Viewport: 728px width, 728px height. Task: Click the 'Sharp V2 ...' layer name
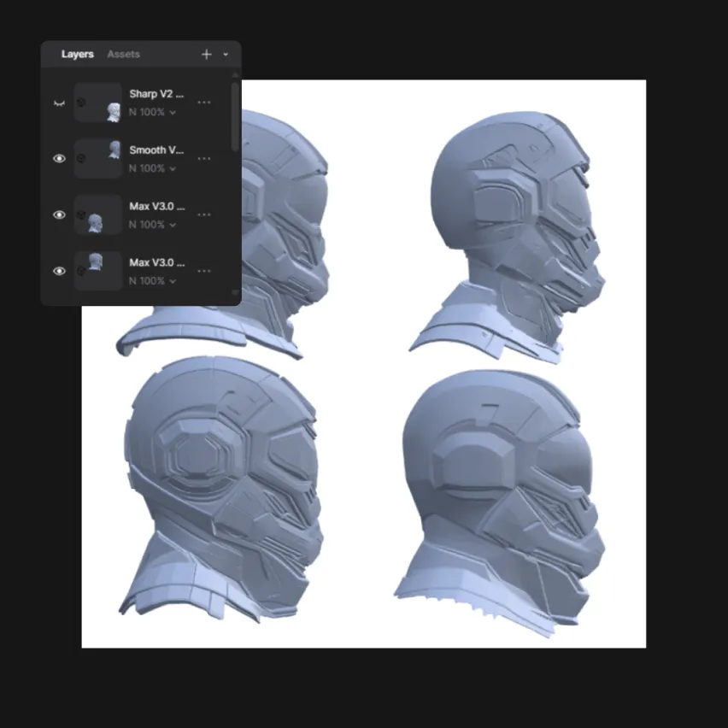(x=156, y=94)
